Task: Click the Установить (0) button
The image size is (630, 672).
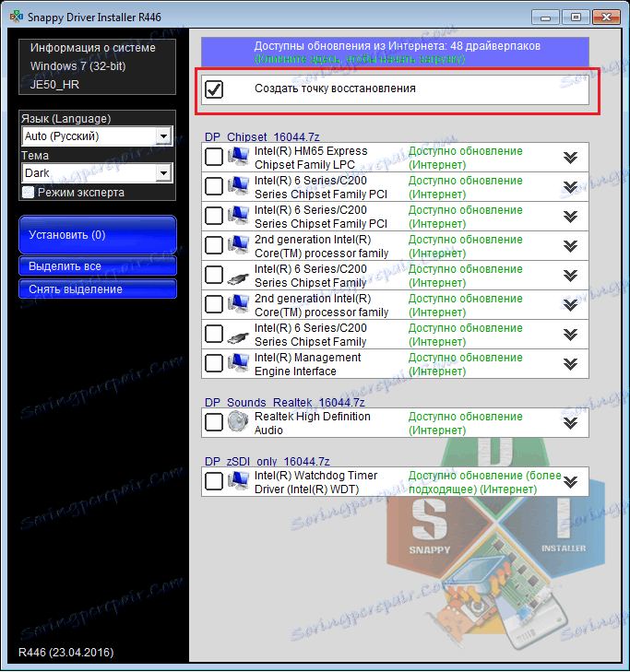Action: point(98,235)
